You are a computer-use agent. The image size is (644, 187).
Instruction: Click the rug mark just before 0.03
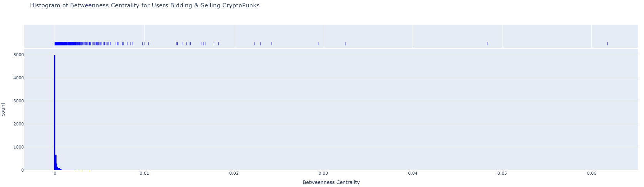click(x=318, y=43)
